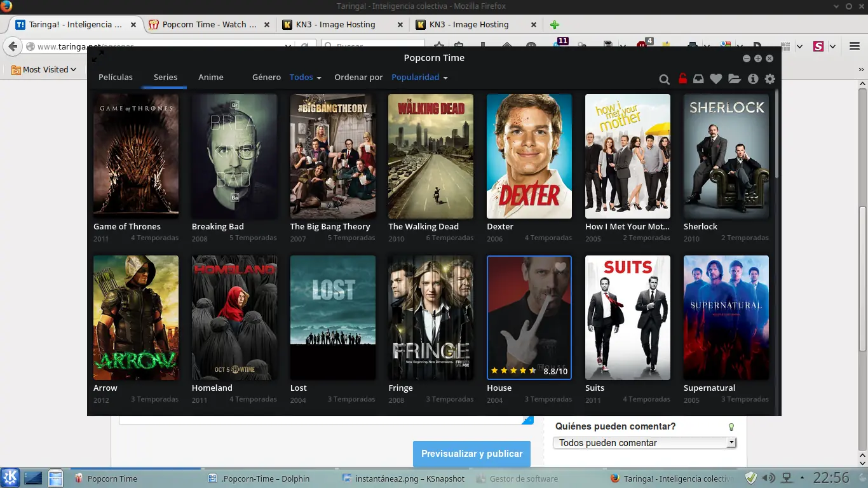Open the About info icon

[x=753, y=79]
